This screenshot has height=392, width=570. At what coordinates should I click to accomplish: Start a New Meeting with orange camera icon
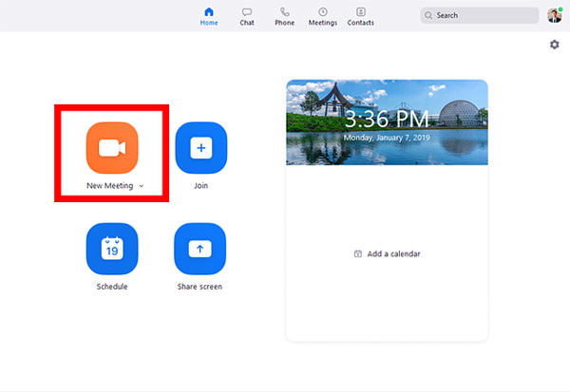coord(112,148)
